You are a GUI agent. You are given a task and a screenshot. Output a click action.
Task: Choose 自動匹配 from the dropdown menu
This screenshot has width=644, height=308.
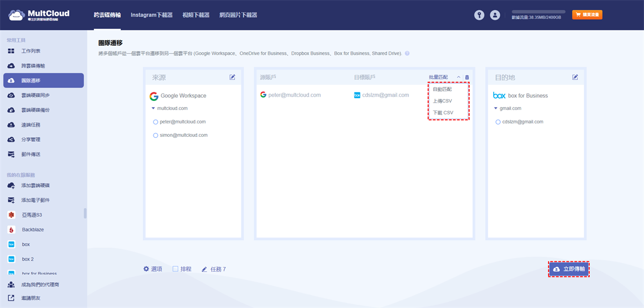[442, 89]
